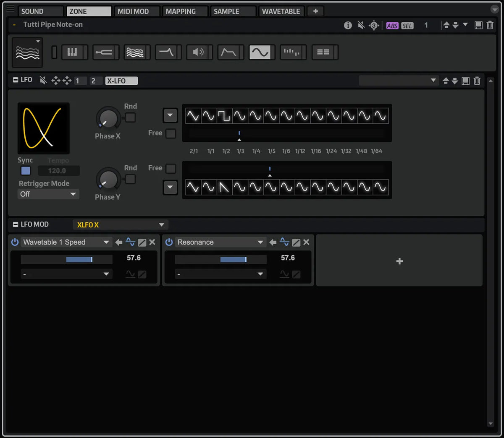This screenshot has height=438, width=504.
Task: Click the Resonance modulation depth slider
Action: [x=220, y=260]
